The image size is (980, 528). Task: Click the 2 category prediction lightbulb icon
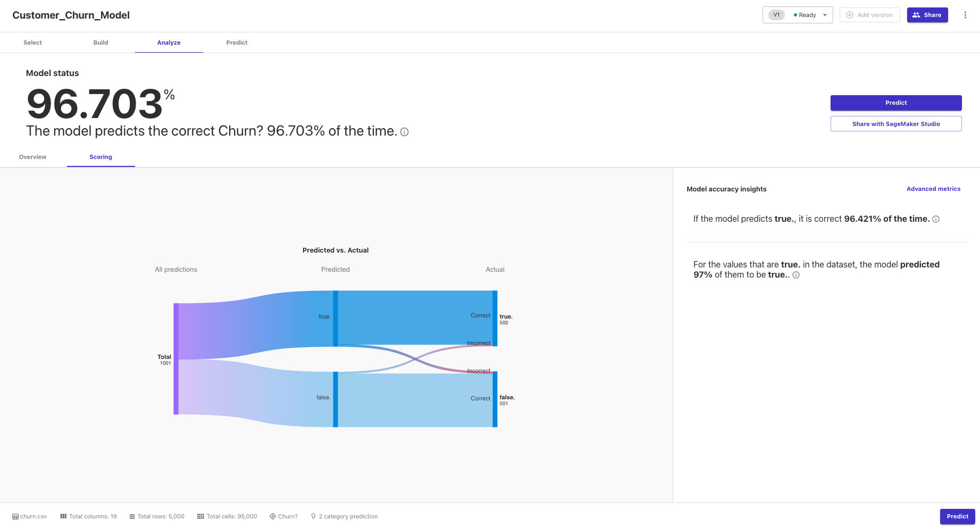tap(313, 516)
